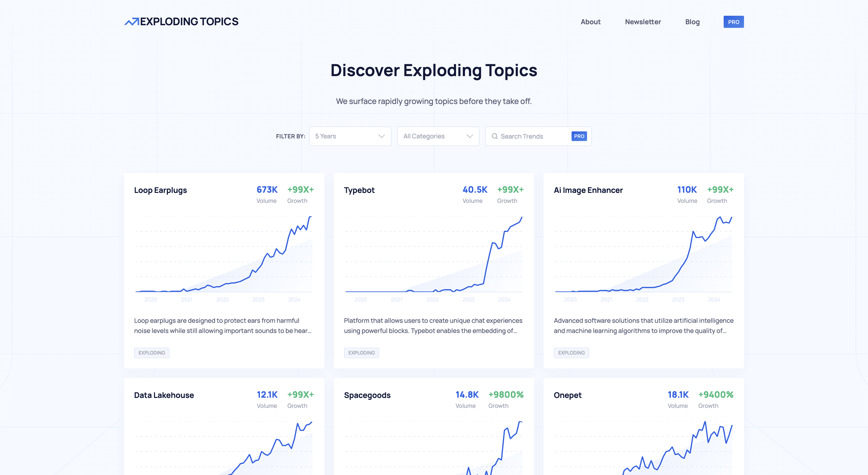Click the Exploding Topics arrow logo icon
This screenshot has height=475, width=868.
tap(132, 22)
